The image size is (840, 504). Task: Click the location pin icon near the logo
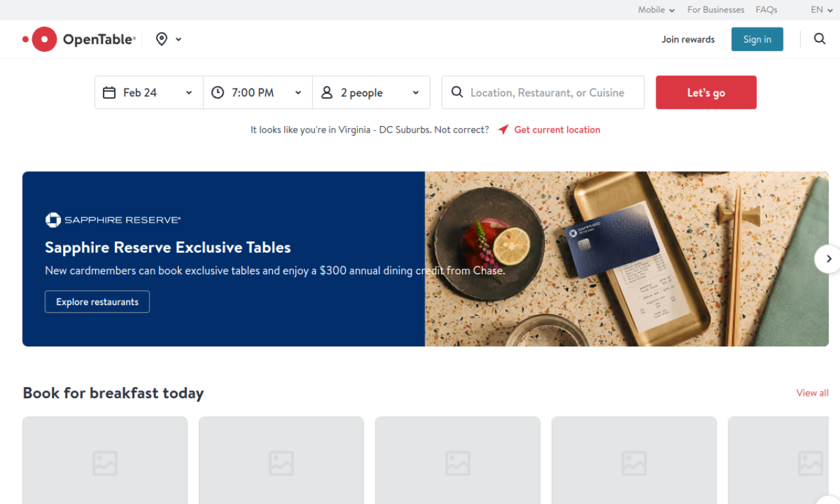tap(161, 39)
